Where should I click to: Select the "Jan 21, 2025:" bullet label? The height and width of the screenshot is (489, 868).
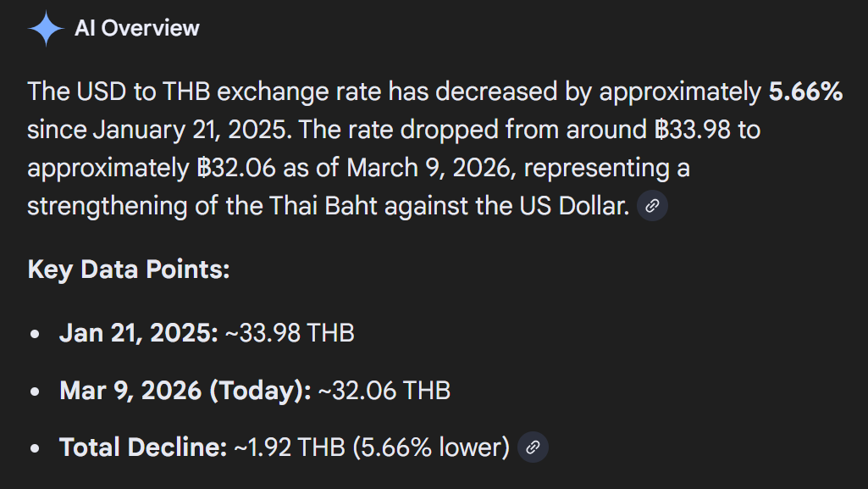(139, 333)
